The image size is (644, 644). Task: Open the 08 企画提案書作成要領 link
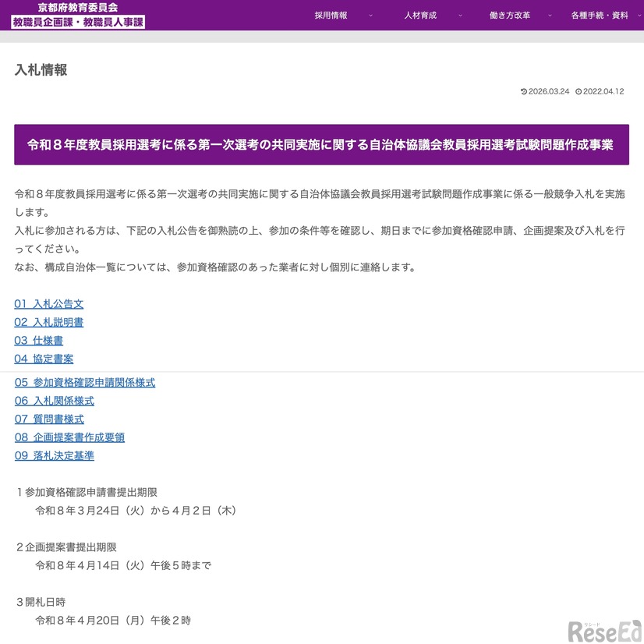click(70, 437)
